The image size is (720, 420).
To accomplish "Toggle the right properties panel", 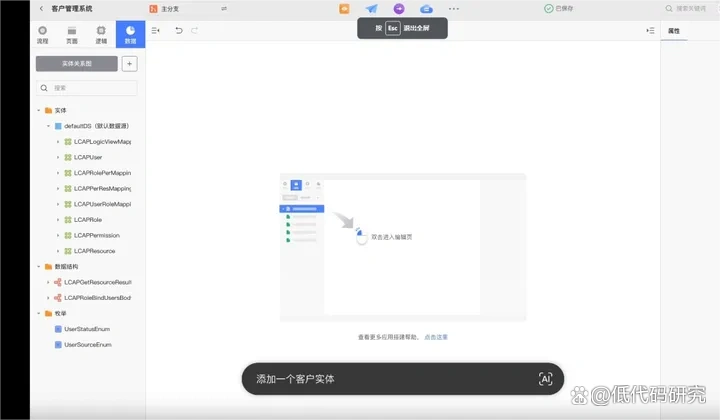I will tap(650, 30).
